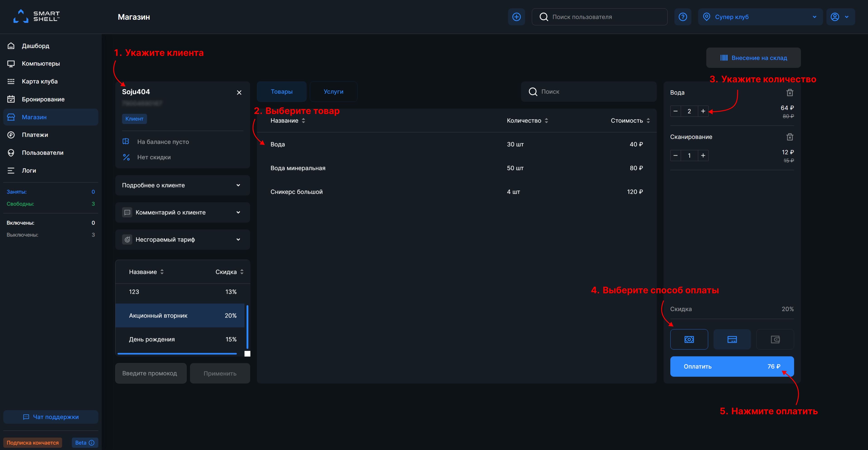The height and width of the screenshot is (450, 868).
Task: Go to Бронирование calendar section
Action: [43, 99]
